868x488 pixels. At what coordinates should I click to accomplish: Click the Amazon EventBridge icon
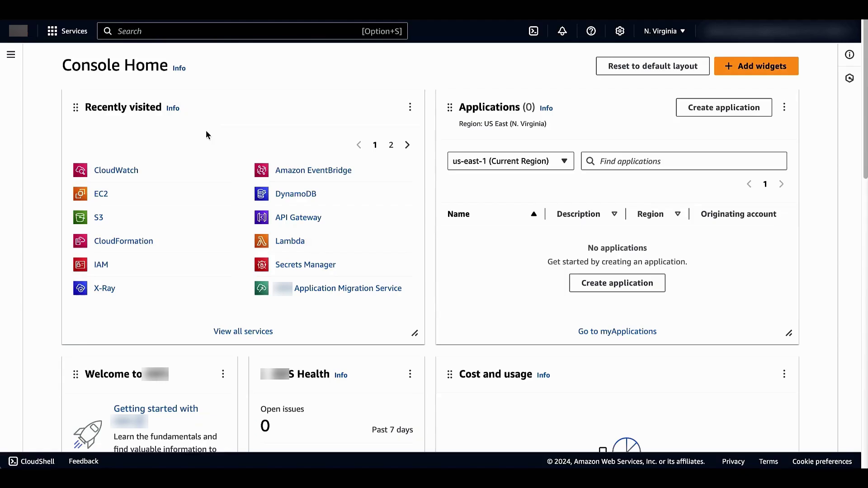pos(261,170)
